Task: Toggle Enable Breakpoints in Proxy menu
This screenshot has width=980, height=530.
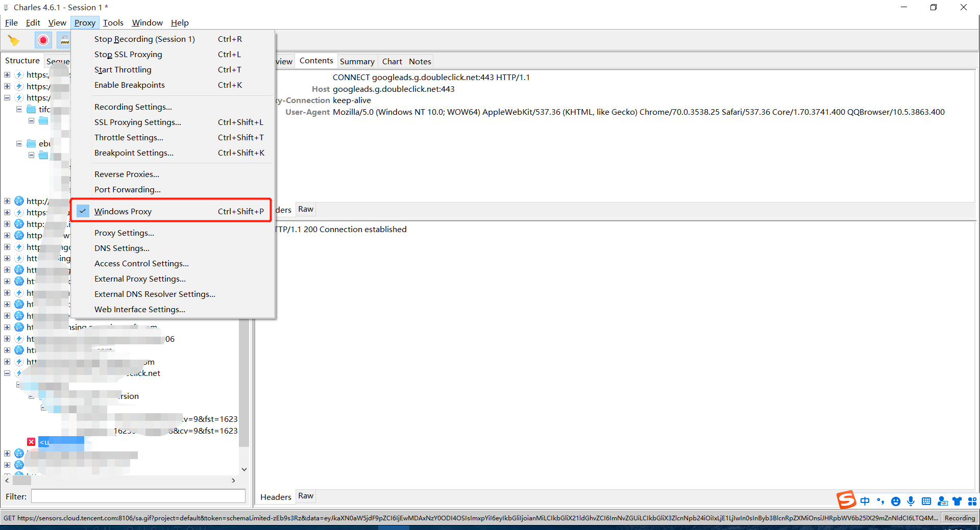Action: pos(130,85)
